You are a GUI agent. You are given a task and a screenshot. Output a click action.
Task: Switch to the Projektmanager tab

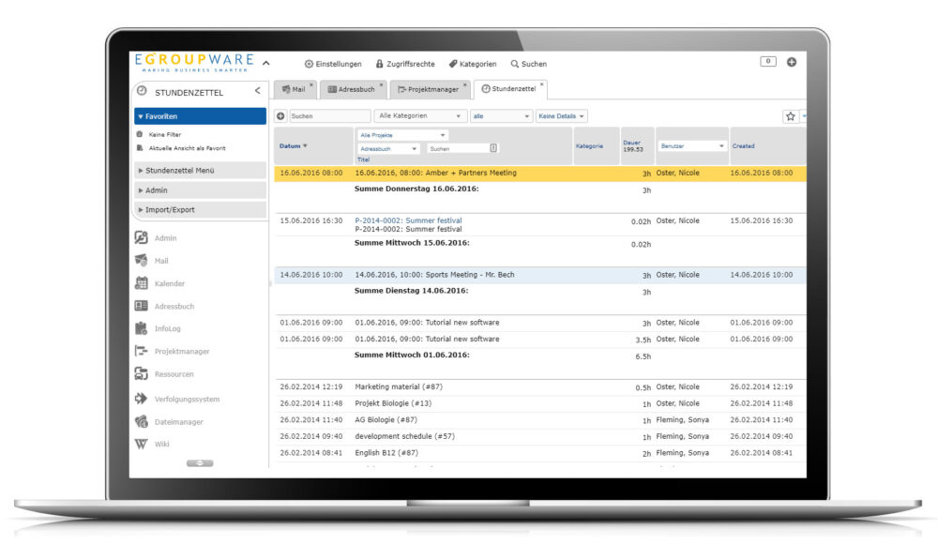click(x=428, y=89)
